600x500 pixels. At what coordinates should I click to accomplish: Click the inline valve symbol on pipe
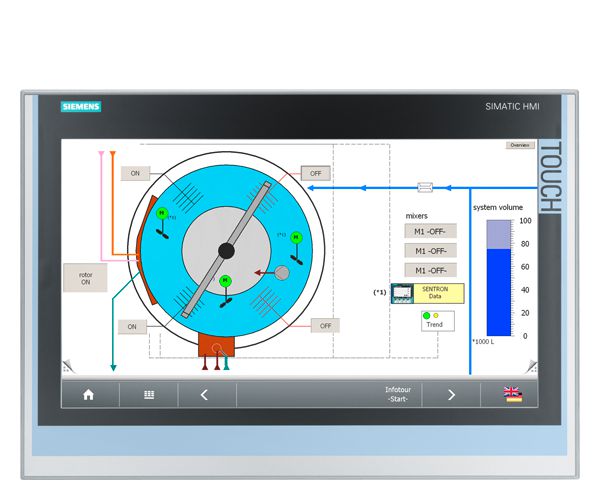pyautogui.click(x=424, y=186)
